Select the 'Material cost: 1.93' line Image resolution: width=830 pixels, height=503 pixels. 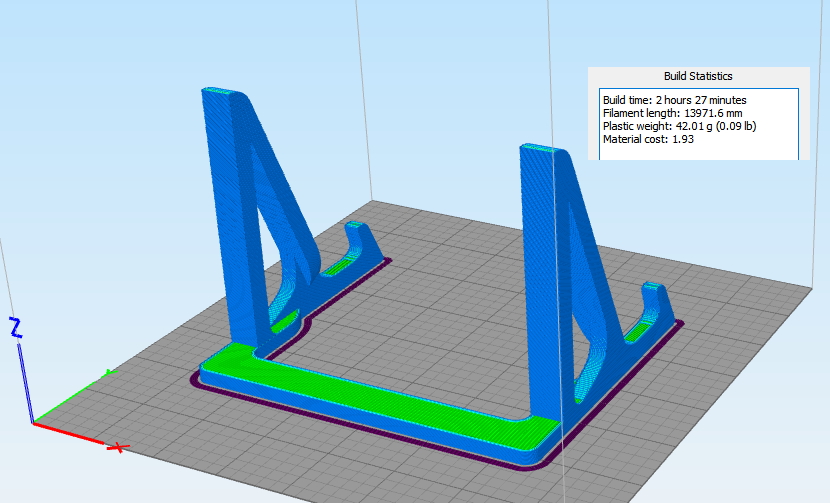click(x=648, y=139)
